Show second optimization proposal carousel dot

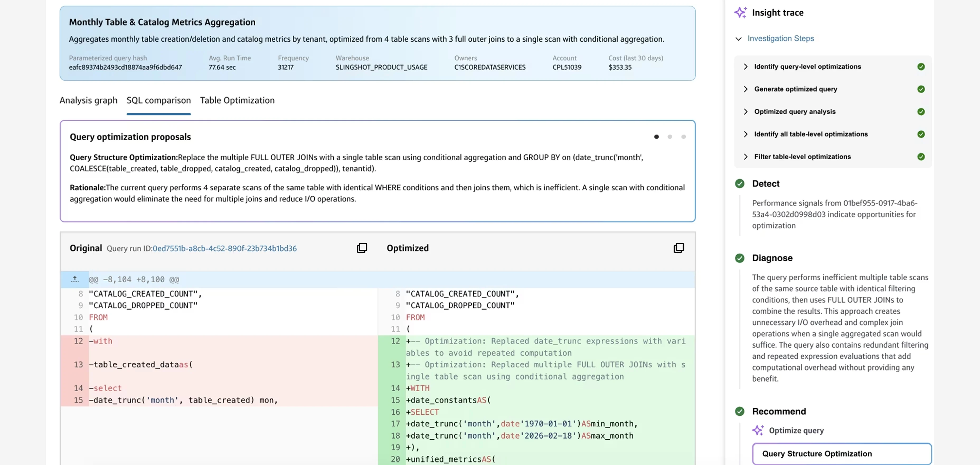(x=670, y=137)
